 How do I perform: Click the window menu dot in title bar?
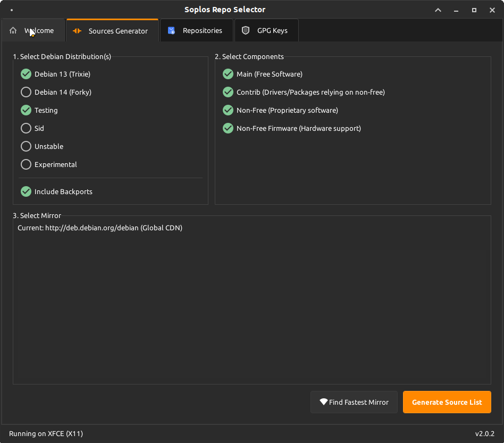click(12, 10)
